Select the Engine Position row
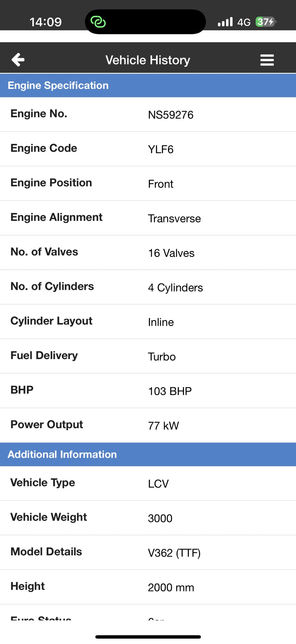The height and width of the screenshot is (644, 296). [x=148, y=183]
